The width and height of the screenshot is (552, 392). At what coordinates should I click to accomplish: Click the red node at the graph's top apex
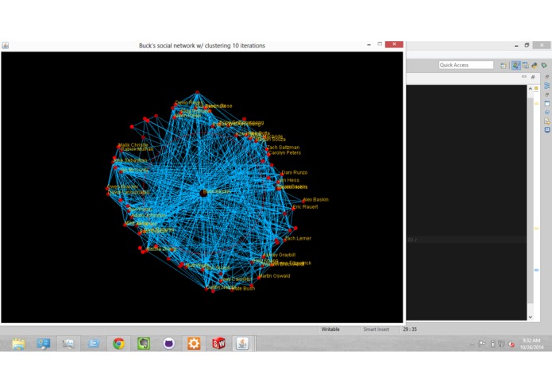click(x=197, y=92)
